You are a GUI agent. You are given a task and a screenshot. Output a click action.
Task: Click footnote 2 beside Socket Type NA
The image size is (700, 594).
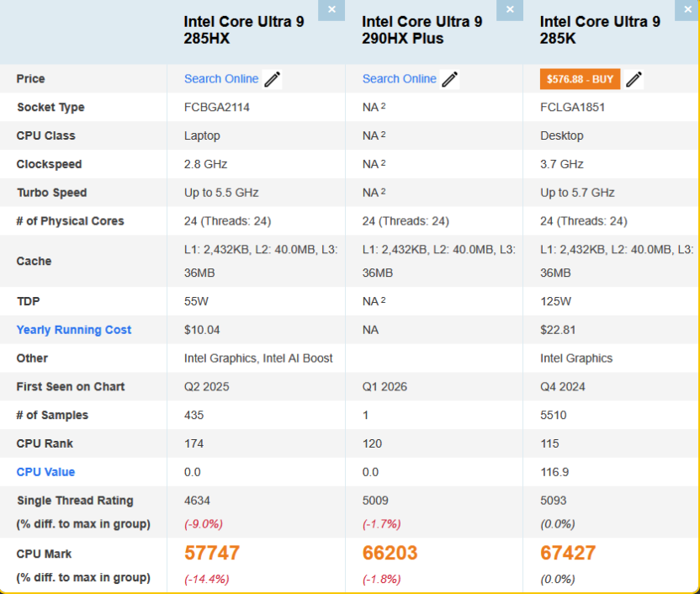coord(383,106)
